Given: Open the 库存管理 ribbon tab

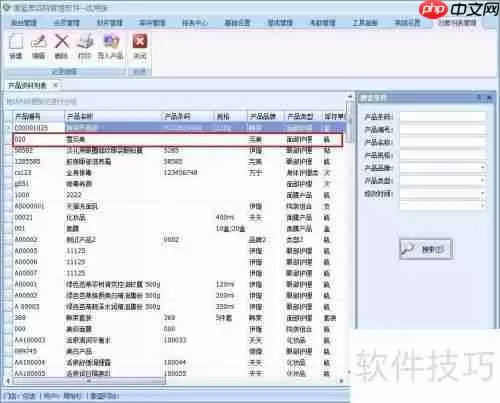Looking at the screenshot, I should [152, 23].
